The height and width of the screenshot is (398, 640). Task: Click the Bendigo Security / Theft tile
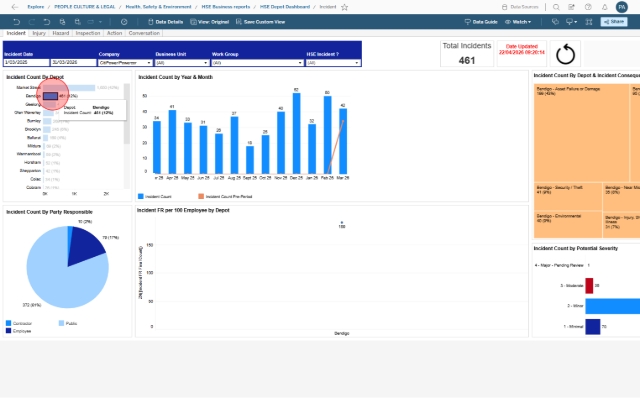click(x=568, y=196)
